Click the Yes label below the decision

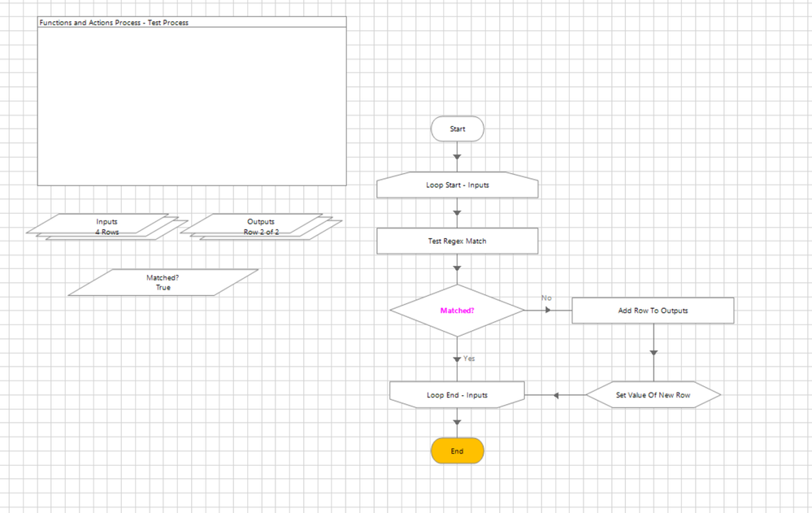469,359
